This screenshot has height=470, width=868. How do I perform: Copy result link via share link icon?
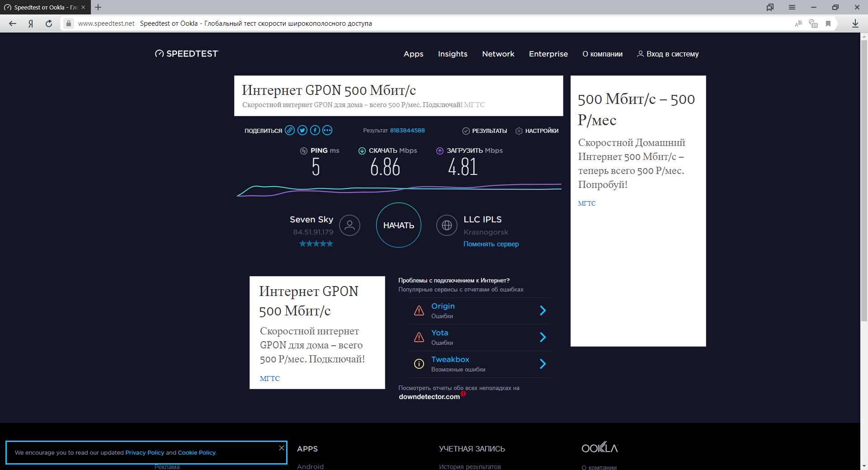click(x=290, y=131)
